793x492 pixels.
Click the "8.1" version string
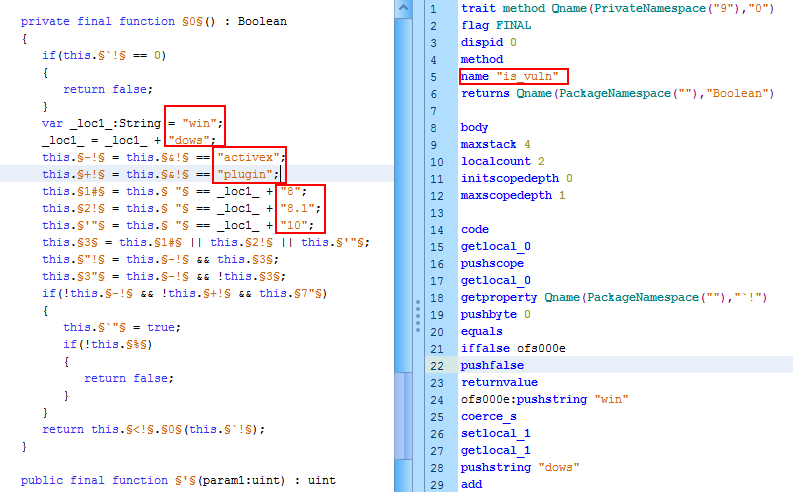pyautogui.click(x=302, y=208)
